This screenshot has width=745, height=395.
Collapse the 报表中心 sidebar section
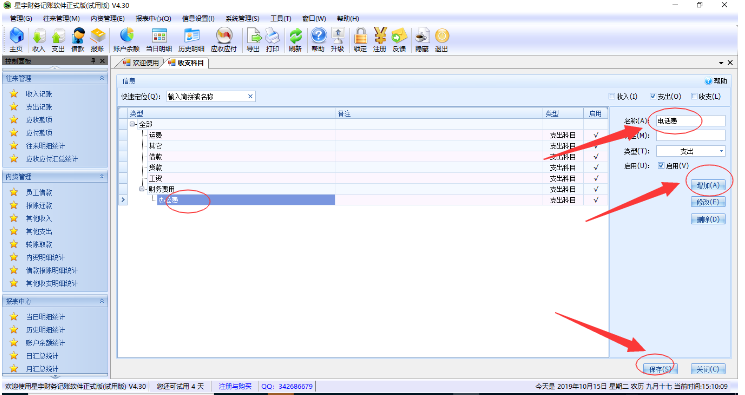102,301
